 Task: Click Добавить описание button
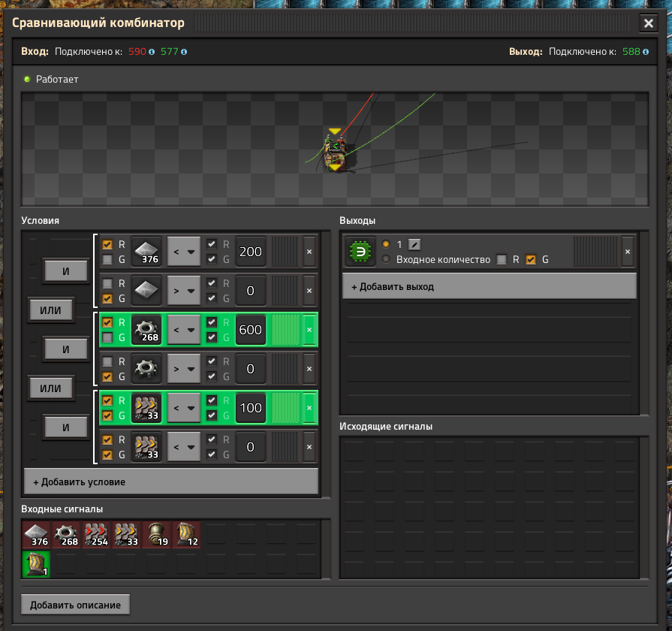(75, 605)
